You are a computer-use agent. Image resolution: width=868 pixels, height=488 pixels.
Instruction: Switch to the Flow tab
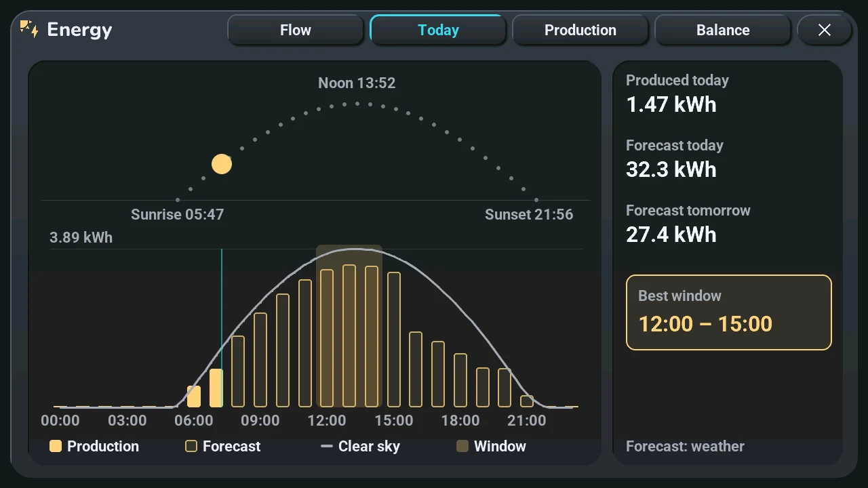point(296,30)
